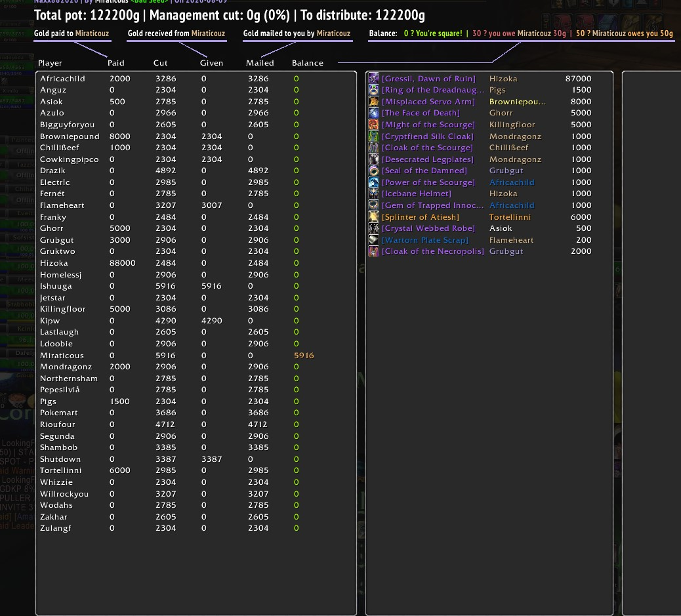Select the Pokemart player row name
The width and height of the screenshot is (681, 616).
tap(58, 413)
